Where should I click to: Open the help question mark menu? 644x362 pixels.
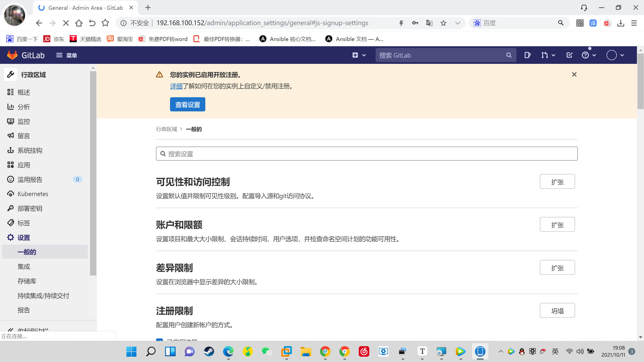click(589, 55)
